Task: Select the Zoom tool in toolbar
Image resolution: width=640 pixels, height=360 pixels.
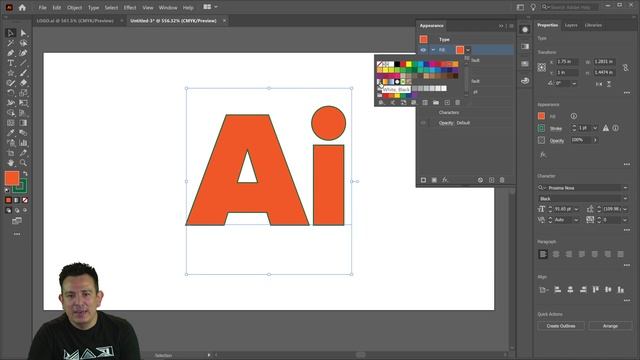Action: pyautogui.click(x=23, y=162)
